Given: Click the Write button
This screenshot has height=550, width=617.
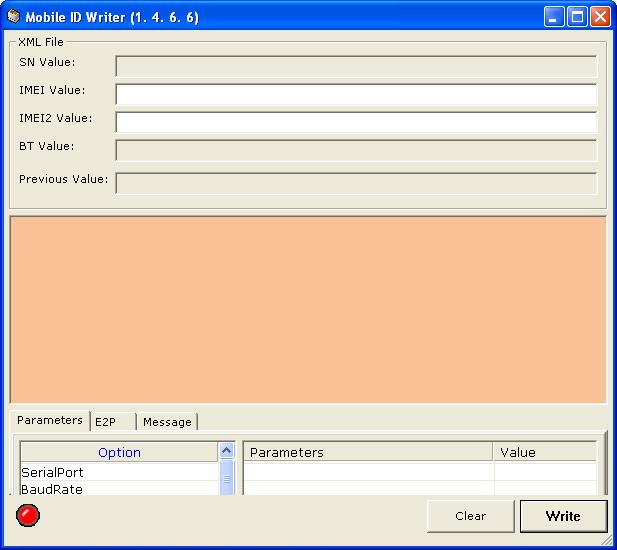Looking at the screenshot, I should pyautogui.click(x=563, y=516).
